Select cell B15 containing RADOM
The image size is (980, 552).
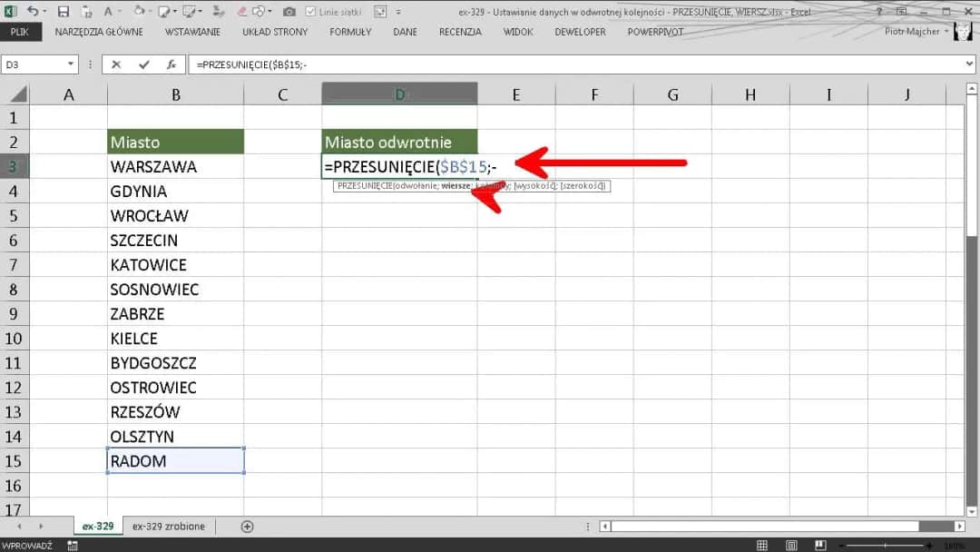175,461
